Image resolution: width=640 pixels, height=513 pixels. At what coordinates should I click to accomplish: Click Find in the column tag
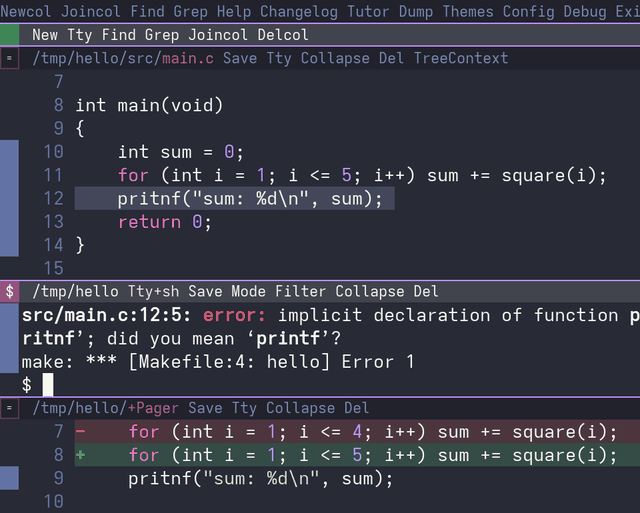(119, 35)
